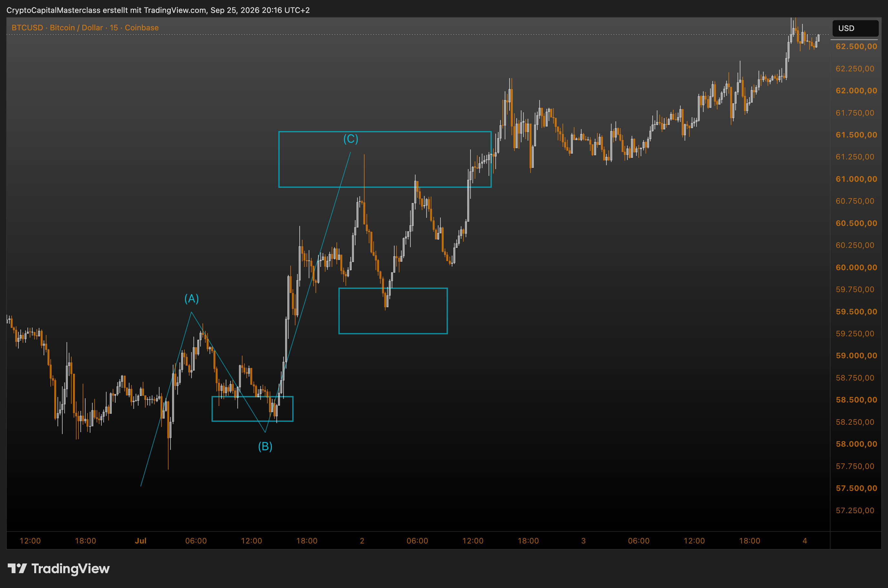Click the day 4 label on time axis

(x=805, y=541)
